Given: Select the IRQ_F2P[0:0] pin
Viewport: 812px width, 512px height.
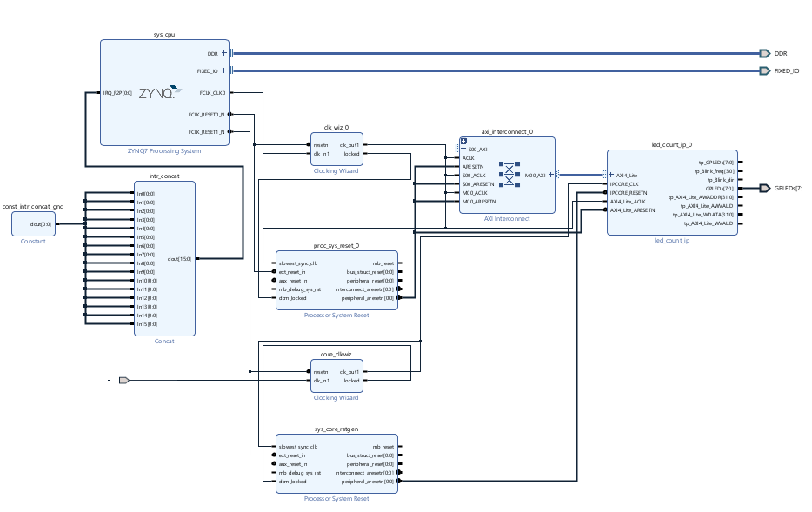Looking at the screenshot, I should click(x=117, y=93).
